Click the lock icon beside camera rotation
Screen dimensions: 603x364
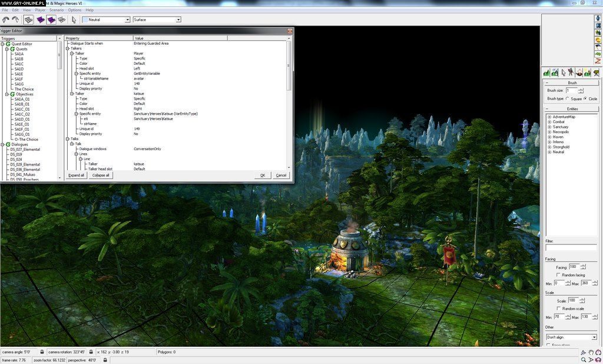tap(91, 352)
